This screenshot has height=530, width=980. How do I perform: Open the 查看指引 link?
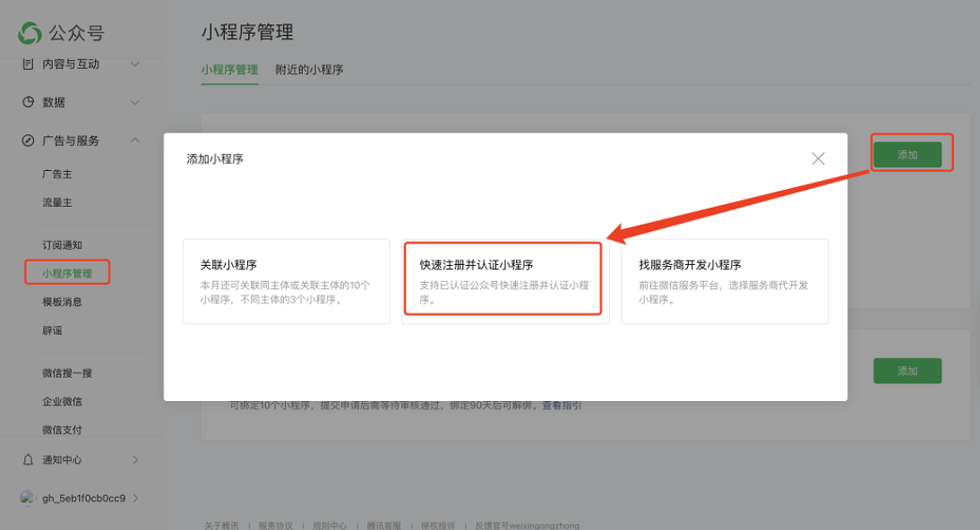[x=562, y=406]
